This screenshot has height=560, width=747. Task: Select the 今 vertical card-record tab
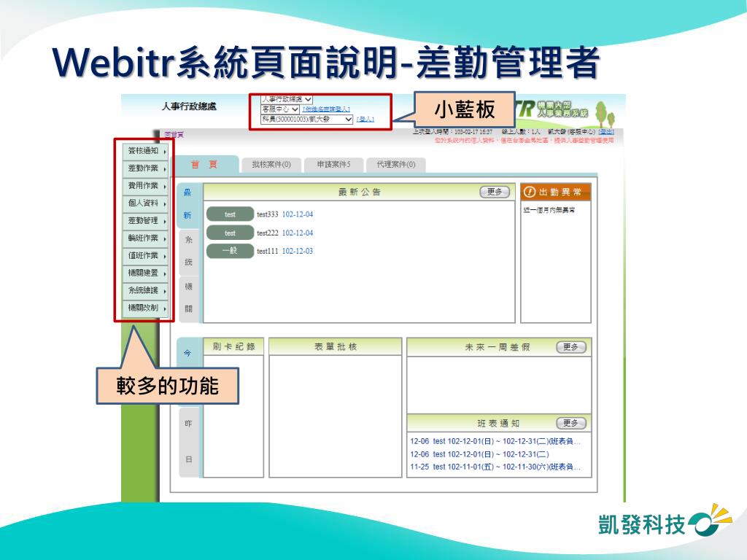pos(187,354)
